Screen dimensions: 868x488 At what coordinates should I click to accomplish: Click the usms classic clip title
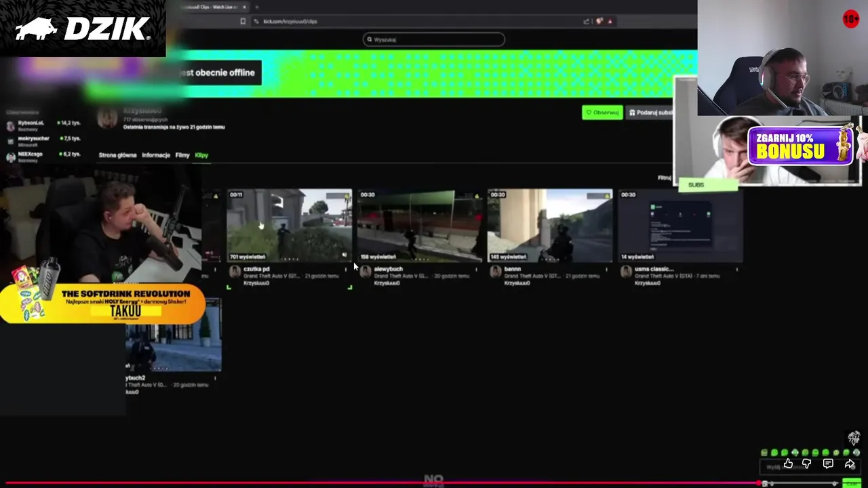tap(654, 269)
